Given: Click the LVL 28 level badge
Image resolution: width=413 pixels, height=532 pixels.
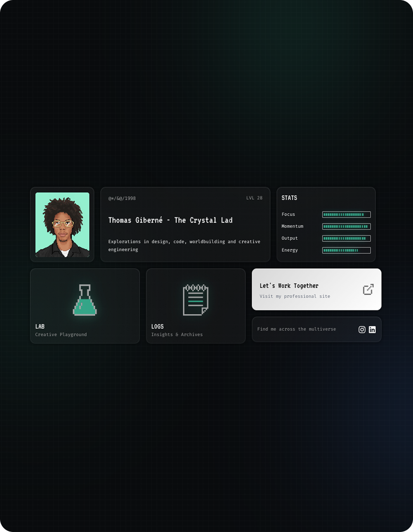Looking at the screenshot, I should tap(255, 198).
